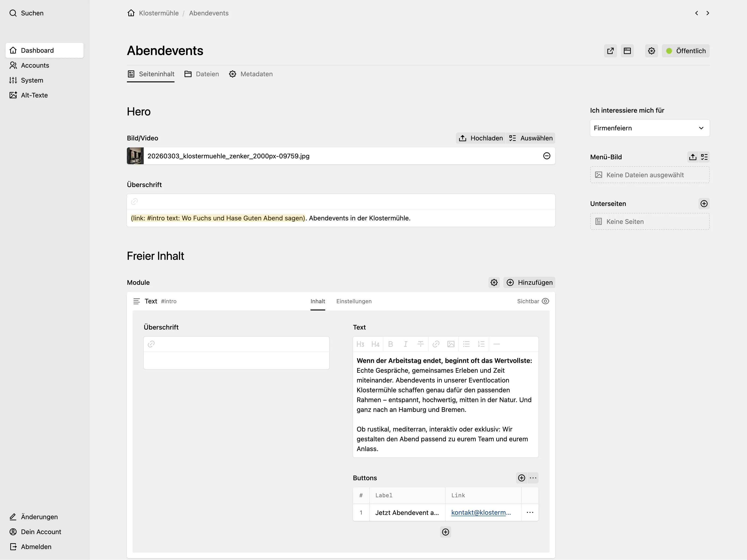Toggle strikethrough formatting

point(420,344)
